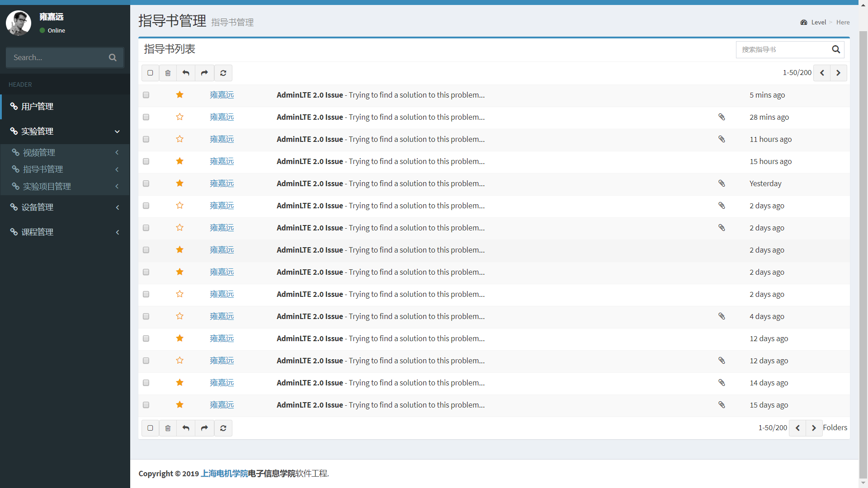Click the sidebar Search input field
The height and width of the screenshot is (488, 868).
[57, 57]
